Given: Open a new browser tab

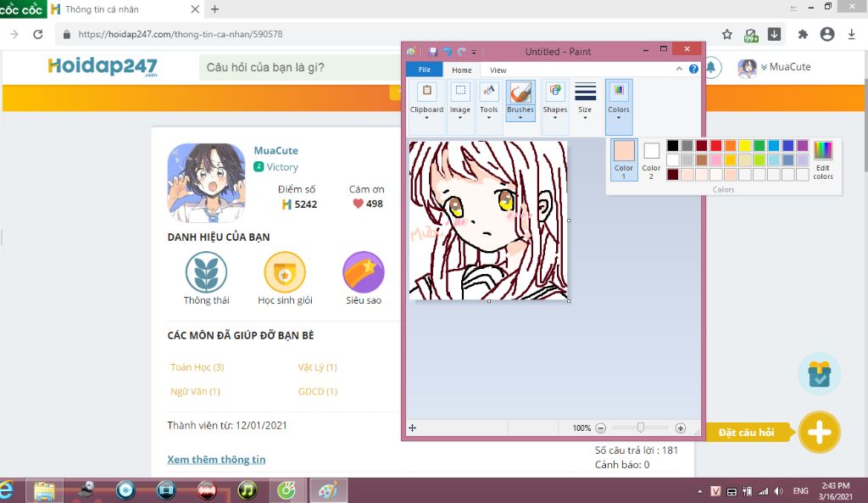Looking at the screenshot, I should click(214, 9).
